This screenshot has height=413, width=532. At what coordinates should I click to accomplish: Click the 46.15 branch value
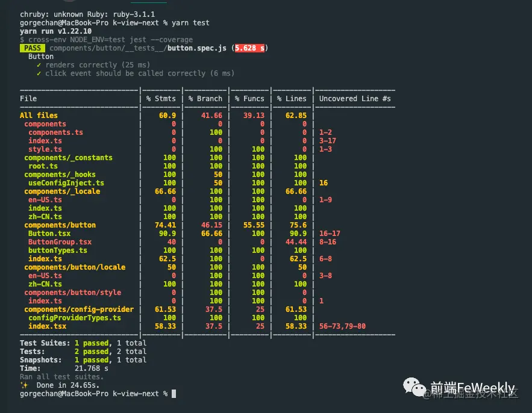coord(211,225)
